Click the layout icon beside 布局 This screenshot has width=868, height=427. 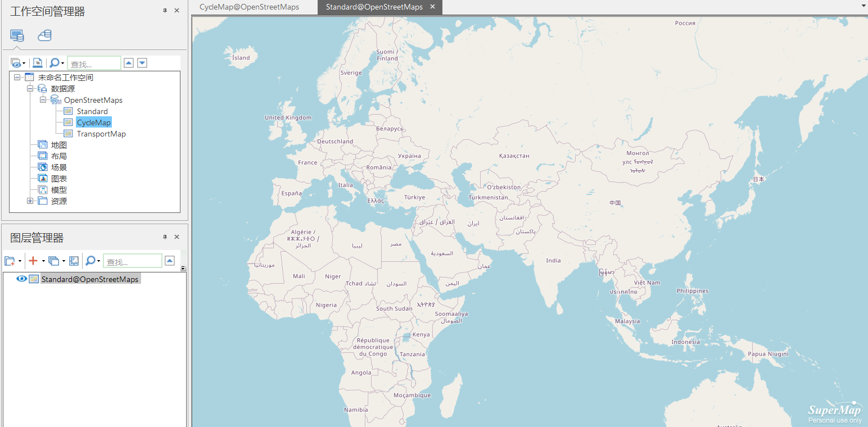42,156
